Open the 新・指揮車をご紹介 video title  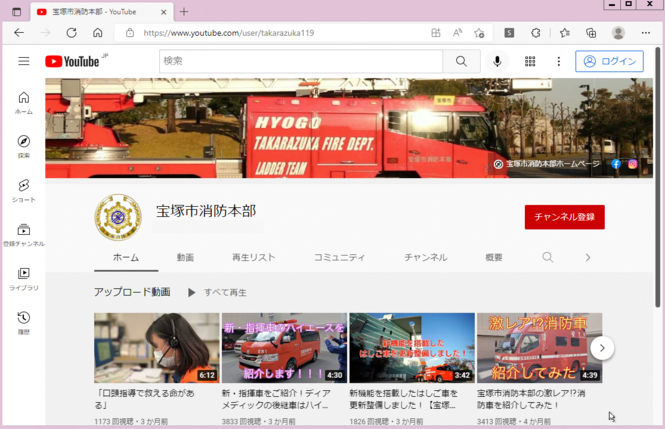click(x=276, y=399)
